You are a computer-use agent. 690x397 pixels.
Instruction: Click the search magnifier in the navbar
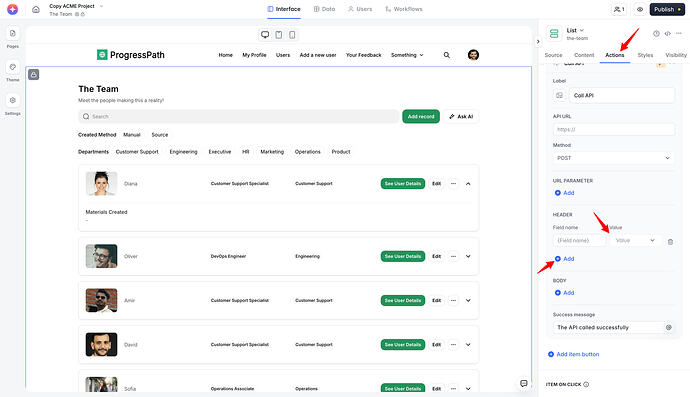(447, 55)
